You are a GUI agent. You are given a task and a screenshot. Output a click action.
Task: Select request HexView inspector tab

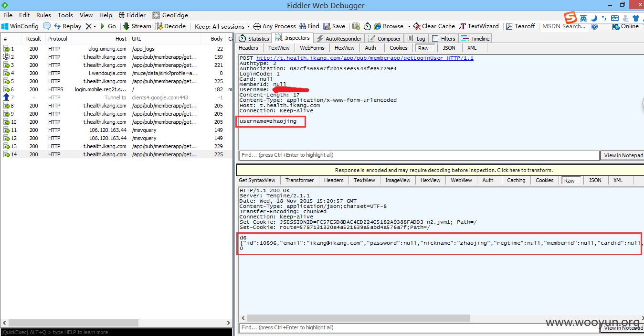click(344, 48)
